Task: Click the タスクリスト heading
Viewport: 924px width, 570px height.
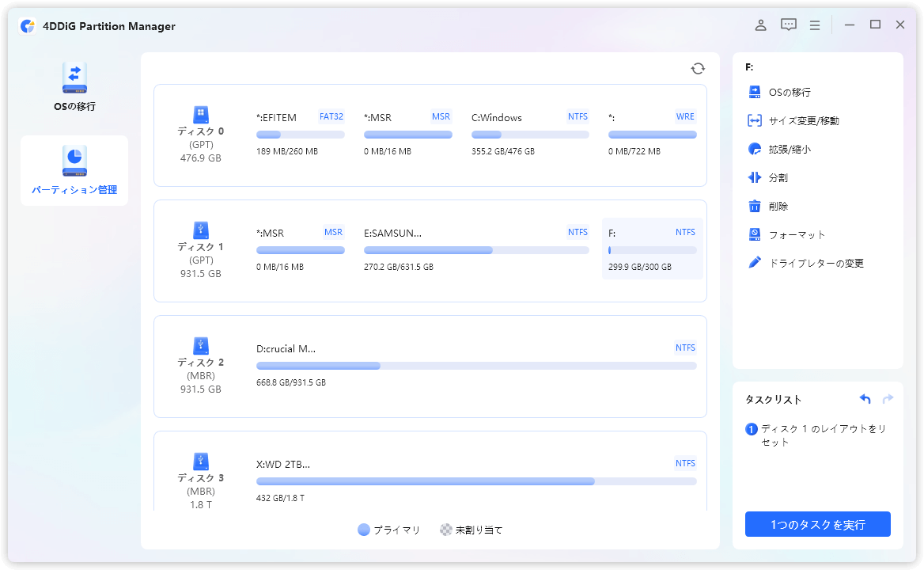Action: 773,400
